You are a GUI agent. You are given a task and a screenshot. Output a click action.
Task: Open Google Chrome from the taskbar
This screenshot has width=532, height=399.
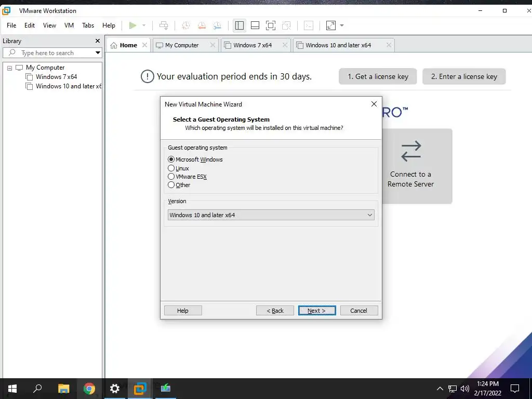(89, 389)
